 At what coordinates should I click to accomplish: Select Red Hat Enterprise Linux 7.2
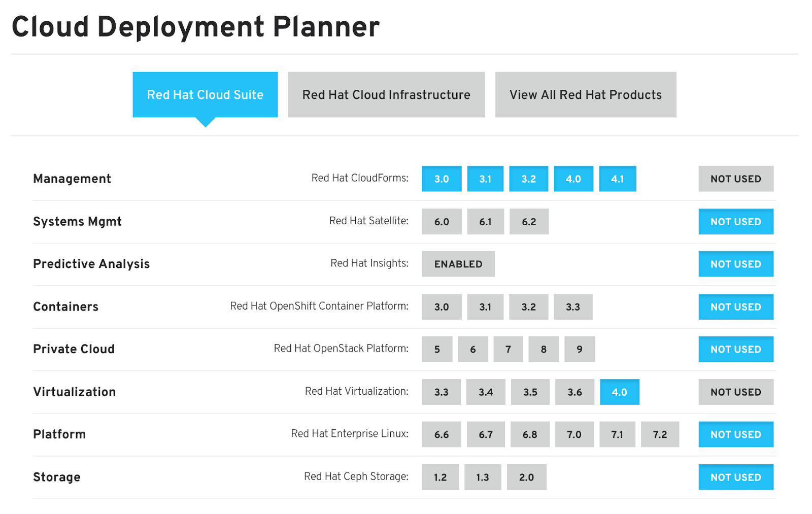(x=660, y=434)
